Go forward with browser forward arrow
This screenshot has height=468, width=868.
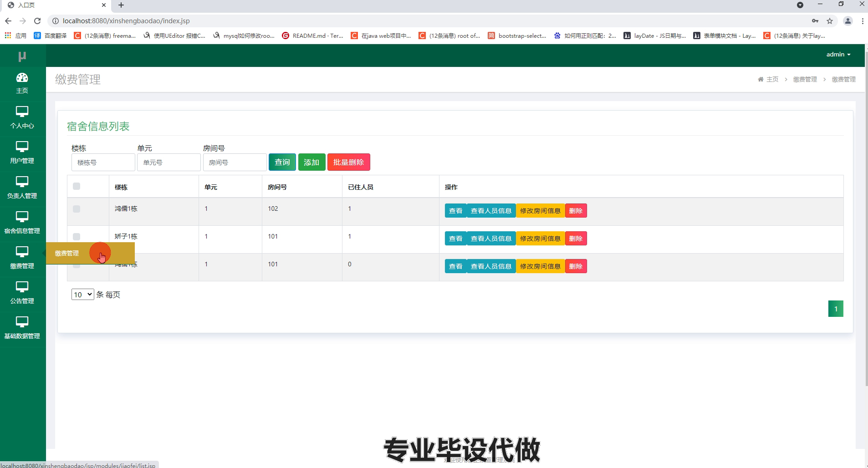(23, 21)
